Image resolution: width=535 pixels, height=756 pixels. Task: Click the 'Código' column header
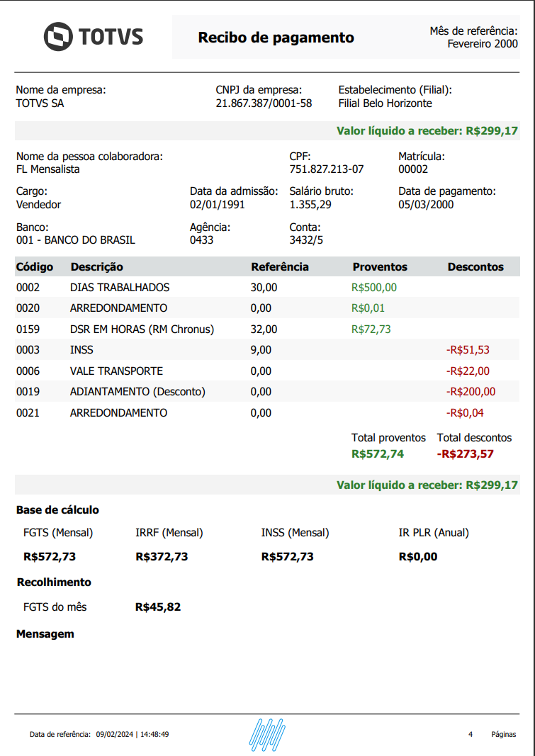tap(35, 266)
